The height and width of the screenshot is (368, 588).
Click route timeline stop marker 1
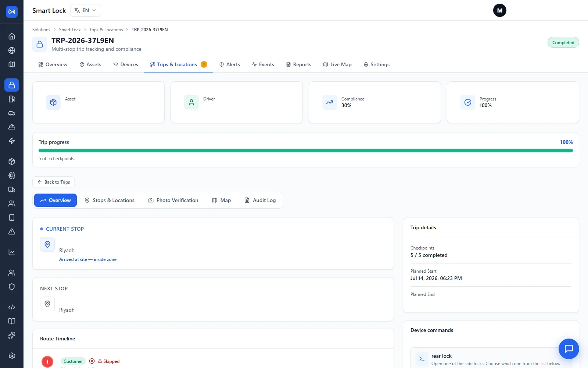(47, 362)
